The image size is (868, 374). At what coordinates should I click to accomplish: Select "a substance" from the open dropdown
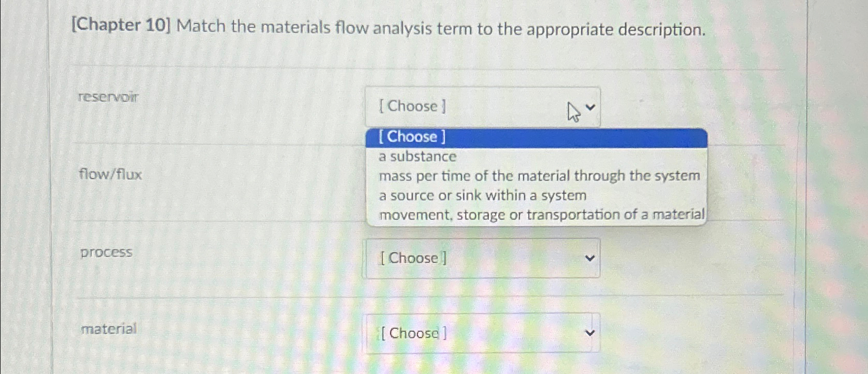pyautogui.click(x=417, y=157)
